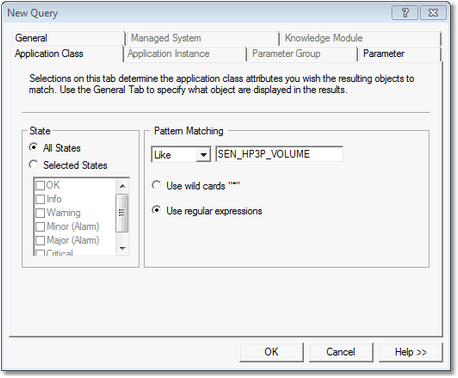Click the state list scroll up arrow

(x=122, y=186)
